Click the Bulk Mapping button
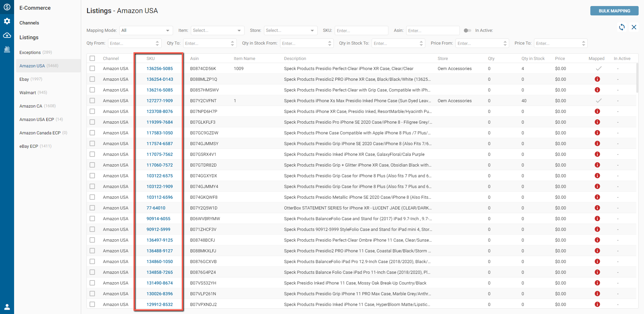 (x=614, y=11)
